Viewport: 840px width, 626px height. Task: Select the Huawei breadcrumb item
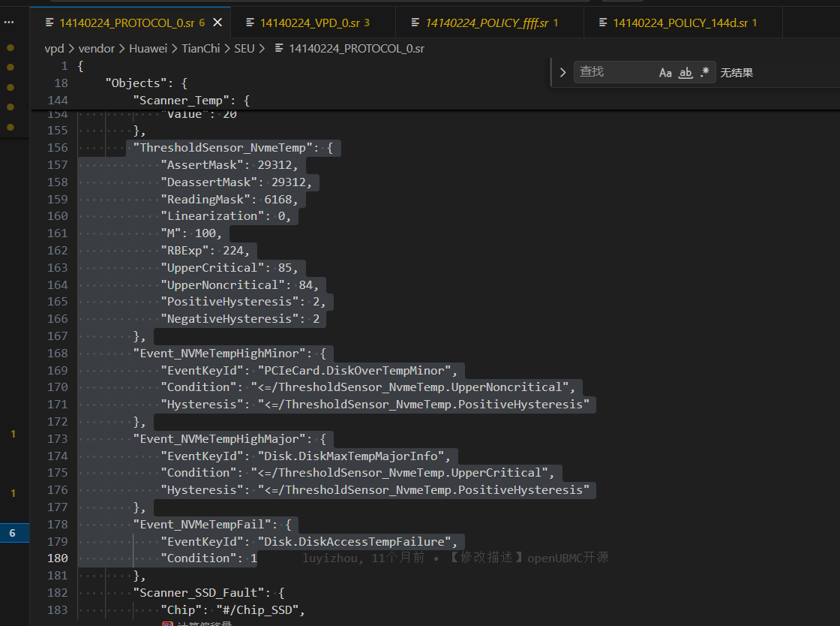pyautogui.click(x=148, y=48)
